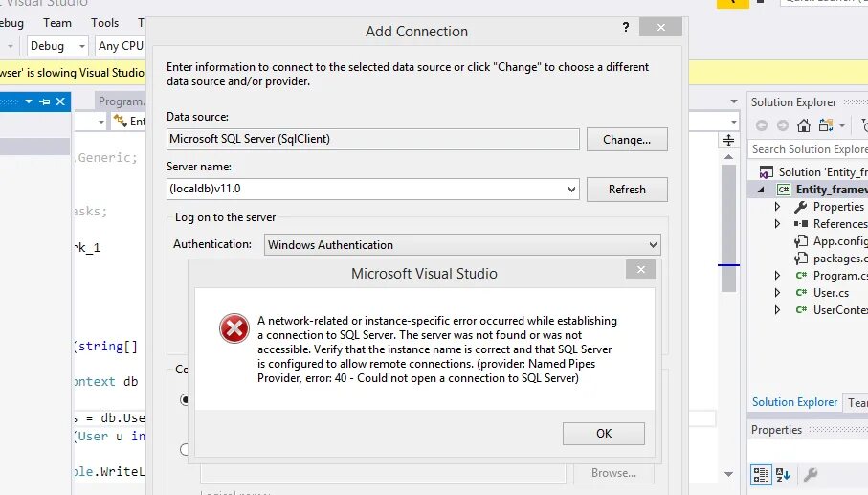
Task: Expand the Program.cs tree node
Action: (x=777, y=276)
